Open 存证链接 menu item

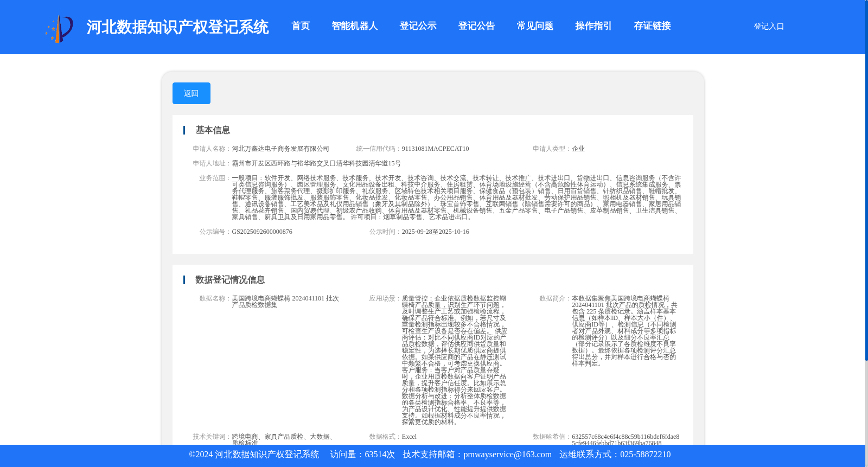(652, 26)
